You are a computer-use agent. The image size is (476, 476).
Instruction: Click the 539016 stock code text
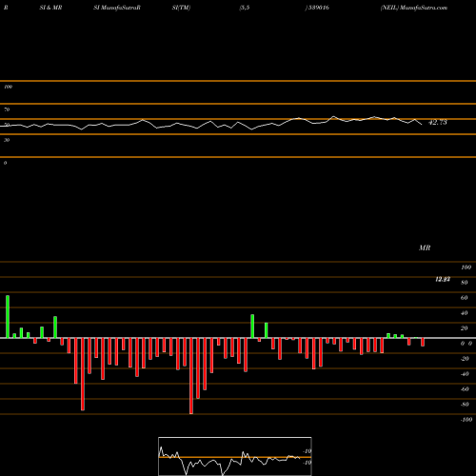click(318, 8)
